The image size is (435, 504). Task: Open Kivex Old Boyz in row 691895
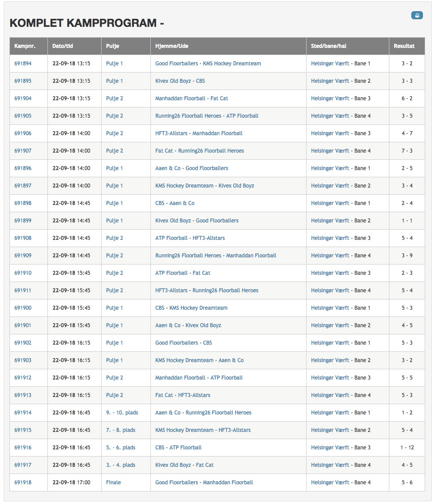173,81
